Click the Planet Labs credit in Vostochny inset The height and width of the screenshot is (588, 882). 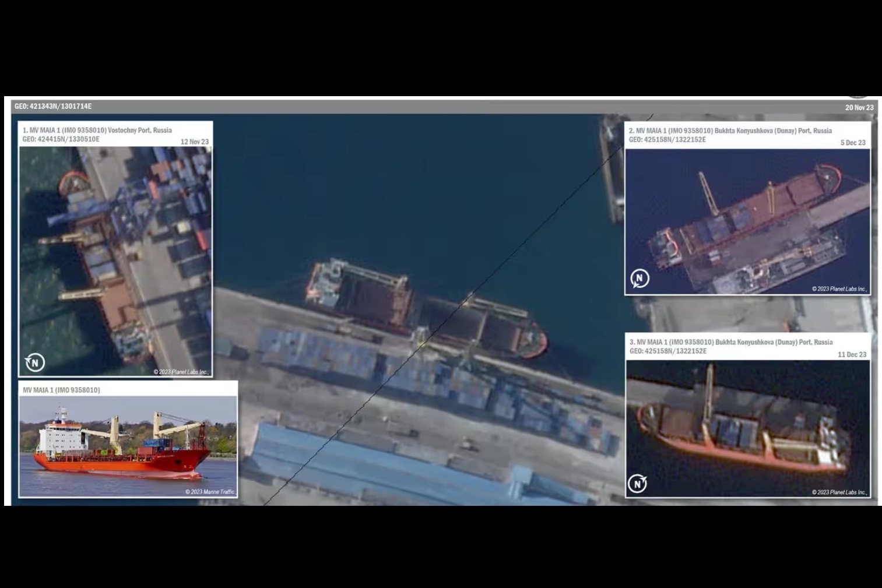pos(181,372)
